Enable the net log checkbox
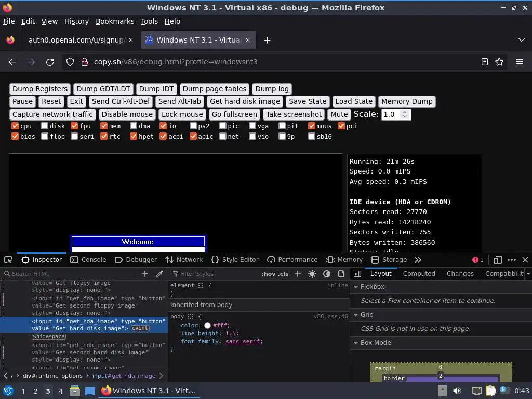Screen dimensions: 532x399 [x=222, y=137]
